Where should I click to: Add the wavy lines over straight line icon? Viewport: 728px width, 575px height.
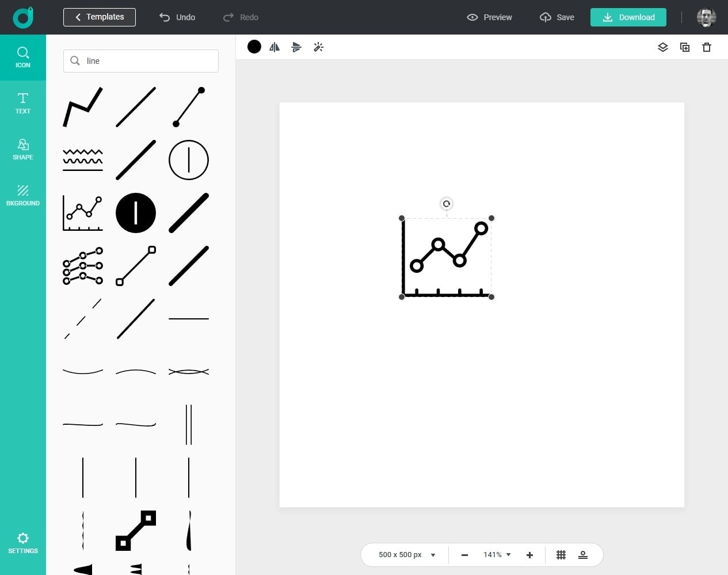[83, 160]
